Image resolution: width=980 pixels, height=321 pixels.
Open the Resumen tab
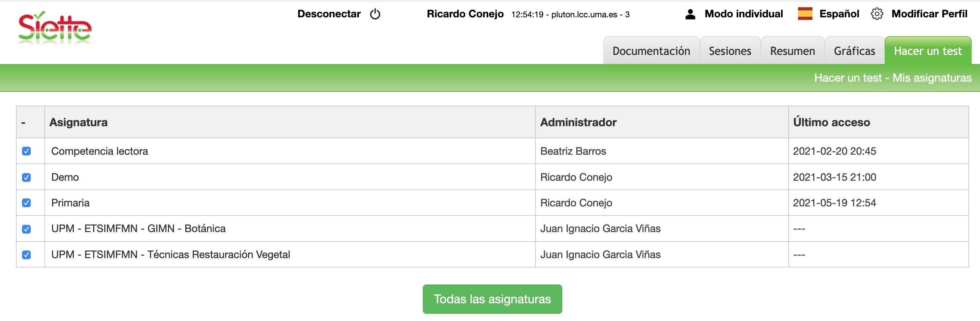792,51
